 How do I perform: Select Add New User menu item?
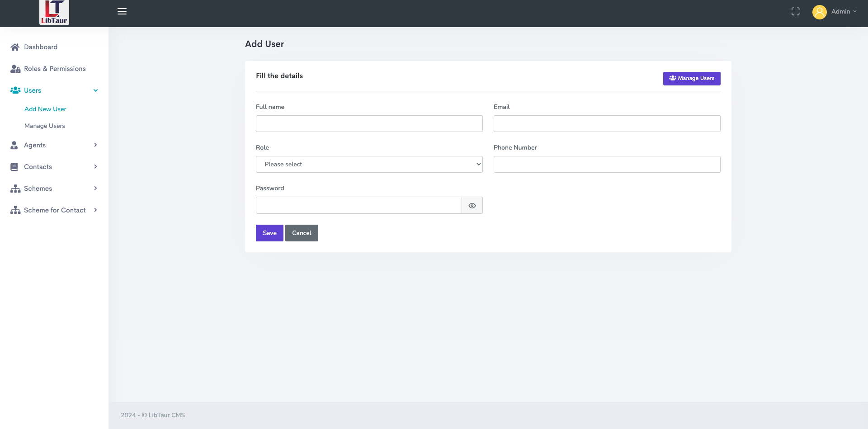click(45, 109)
